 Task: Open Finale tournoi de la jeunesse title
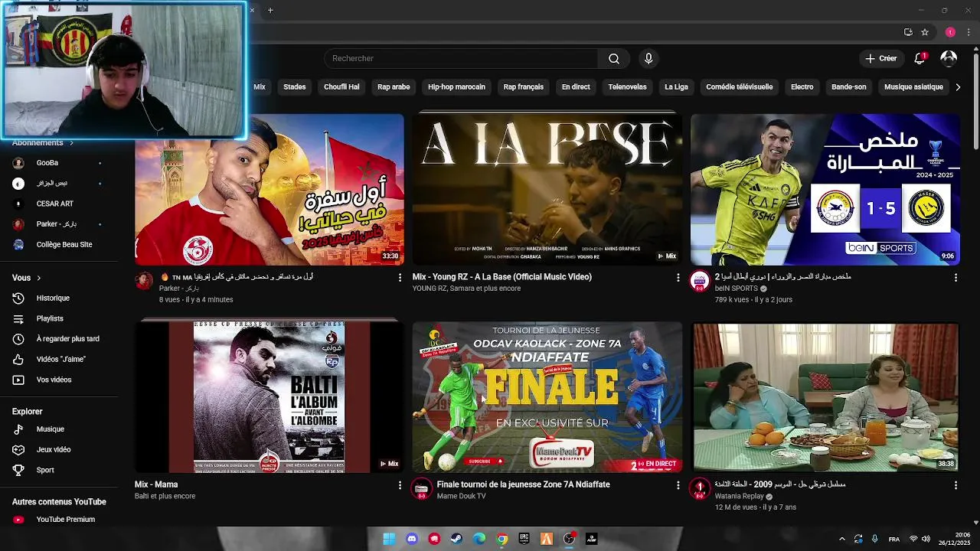tap(524, 484)
